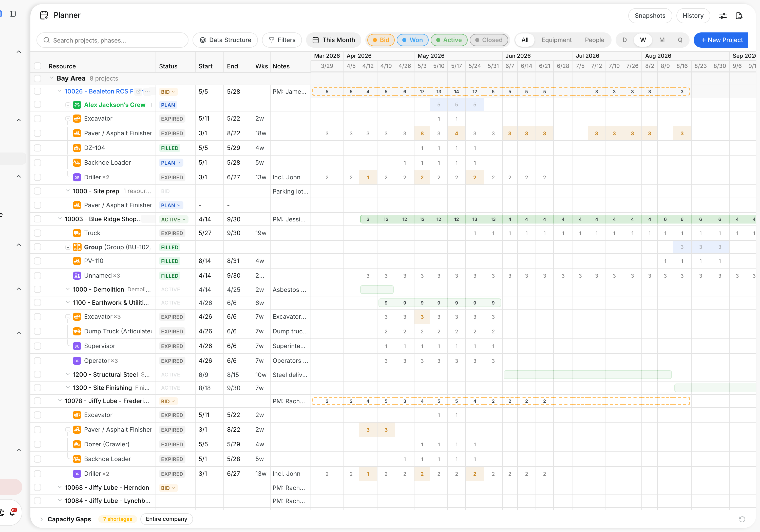Select the Q quarter view tab
Image resolution: width=760 pixels, height=532 pixels.
pyautogui.click(x=680, y=40)
